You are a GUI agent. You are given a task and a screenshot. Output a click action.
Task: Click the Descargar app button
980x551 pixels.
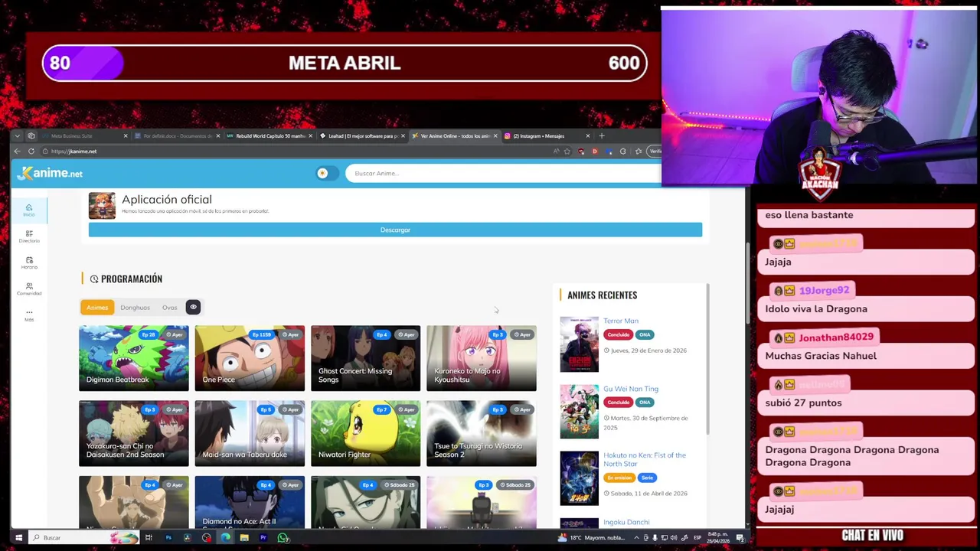click(x=395, y=230)
